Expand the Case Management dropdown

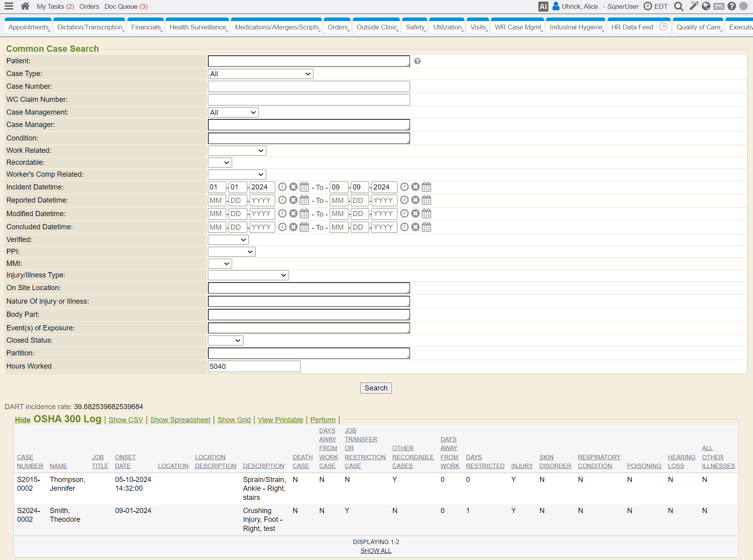(x=233, y=113)
